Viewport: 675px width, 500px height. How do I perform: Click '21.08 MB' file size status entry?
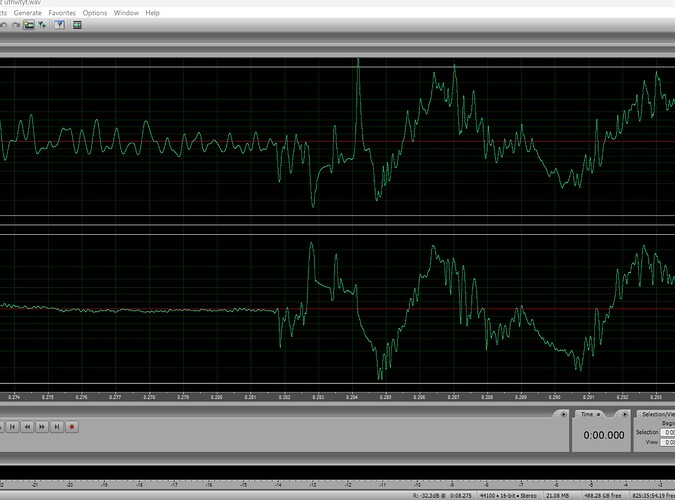coord(557,496)
